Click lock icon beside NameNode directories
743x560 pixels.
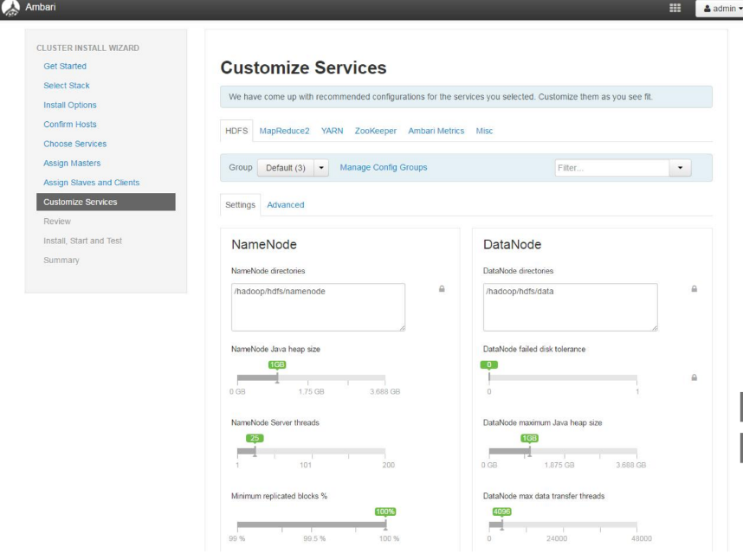[x=443, y=289]
